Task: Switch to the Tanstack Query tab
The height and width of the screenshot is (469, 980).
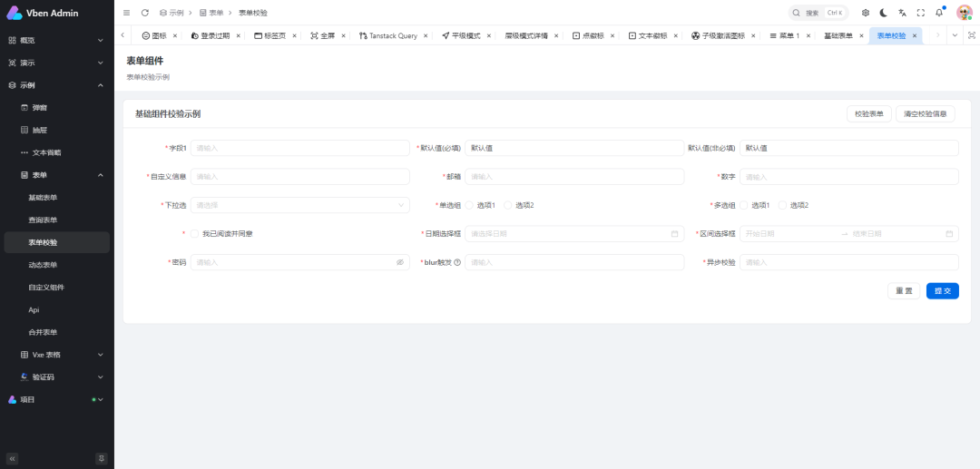Action: click(392, 35)
